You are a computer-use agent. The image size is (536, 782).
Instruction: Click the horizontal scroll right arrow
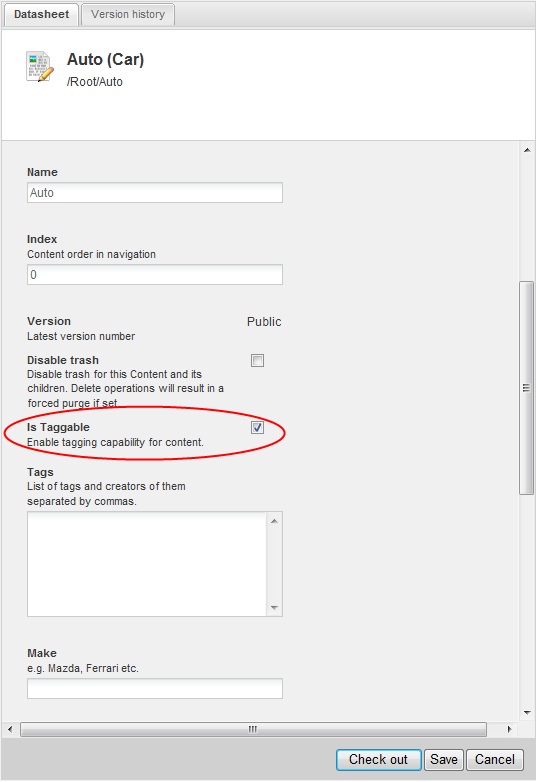coord(509,729)
